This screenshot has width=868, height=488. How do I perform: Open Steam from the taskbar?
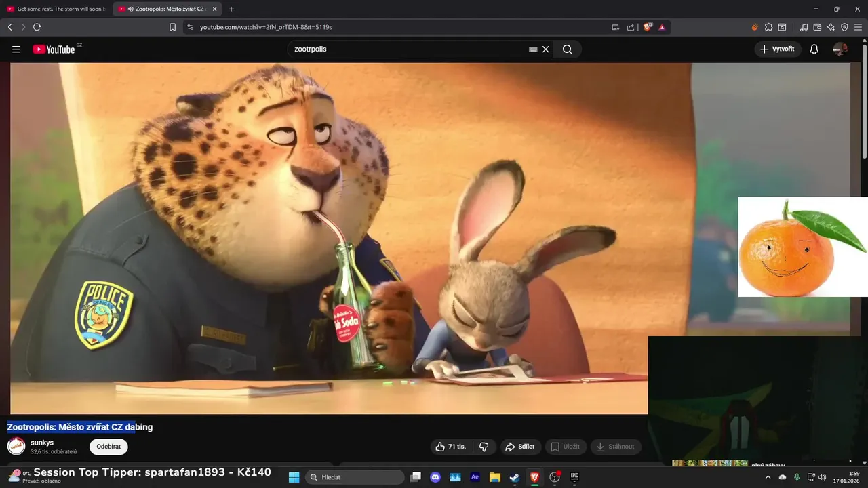[x=515, y=477]
